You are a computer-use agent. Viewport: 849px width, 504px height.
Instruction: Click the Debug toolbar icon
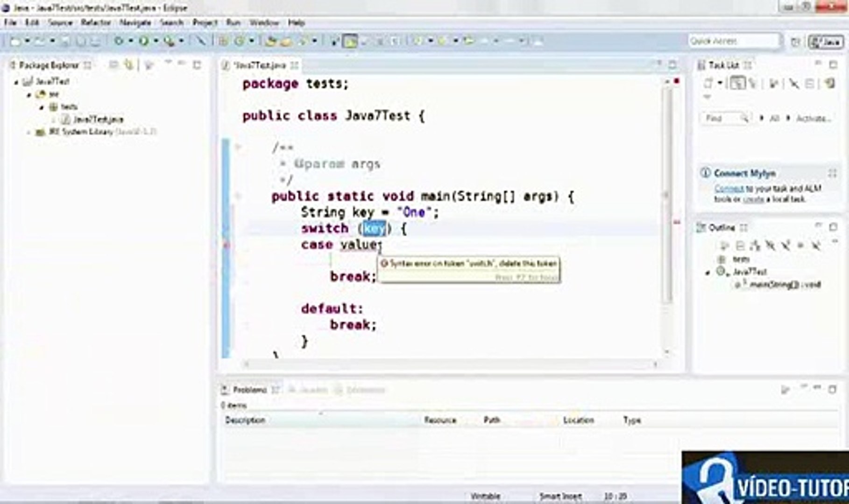tap(119, 42)
